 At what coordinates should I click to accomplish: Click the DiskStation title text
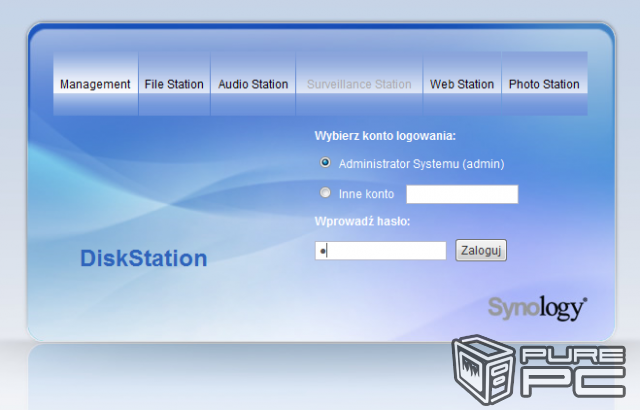click(144, 258)
